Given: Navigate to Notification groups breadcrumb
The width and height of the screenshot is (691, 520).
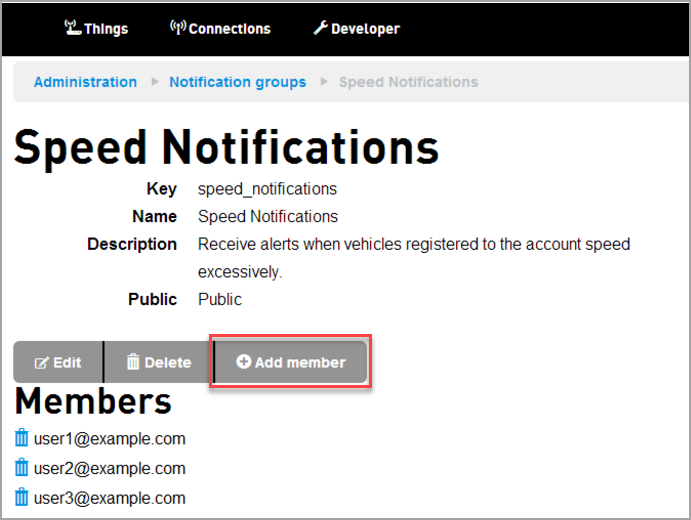Looking at the screenshot, I should pyautogui.click(x=237, y=82).
